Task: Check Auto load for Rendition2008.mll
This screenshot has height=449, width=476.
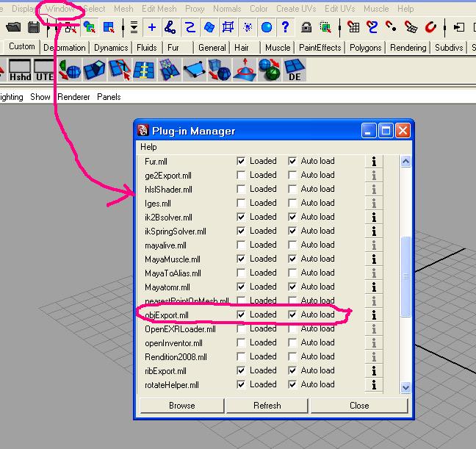Action: click(292, 356)
